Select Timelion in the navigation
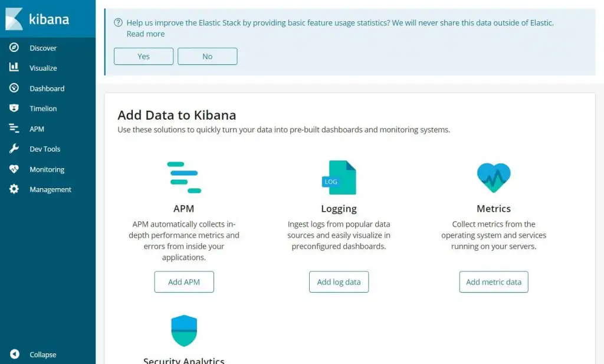This screenshot has height=364, width=604. tap(43, 109)
